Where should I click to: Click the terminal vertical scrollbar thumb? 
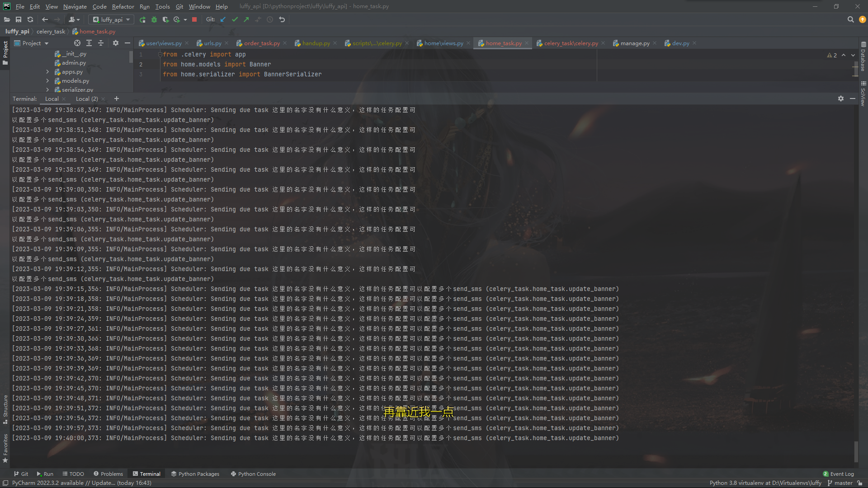pyautogui.click(x=856, y=451)
